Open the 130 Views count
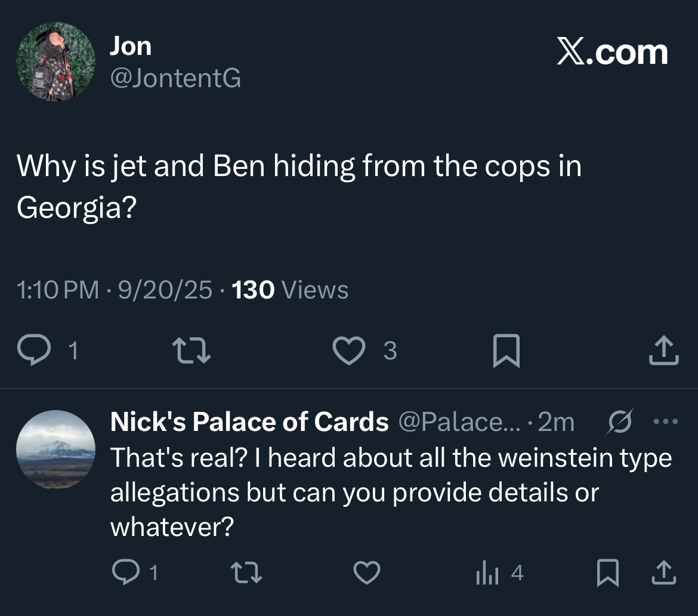The height and width of the screenshot is (616, 698). pos(289,290)
